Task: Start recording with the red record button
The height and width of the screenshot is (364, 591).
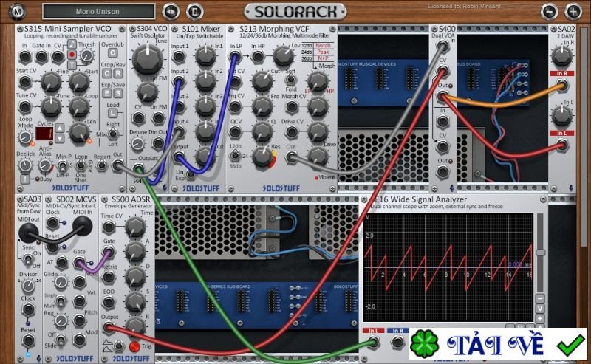Action: point(72,55)
